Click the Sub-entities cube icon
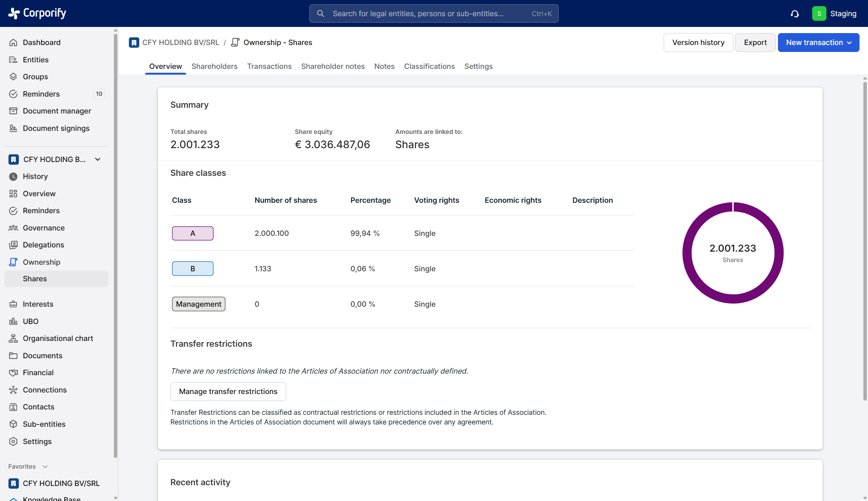This screenshot has width=868, height=501. click(13, 424)
